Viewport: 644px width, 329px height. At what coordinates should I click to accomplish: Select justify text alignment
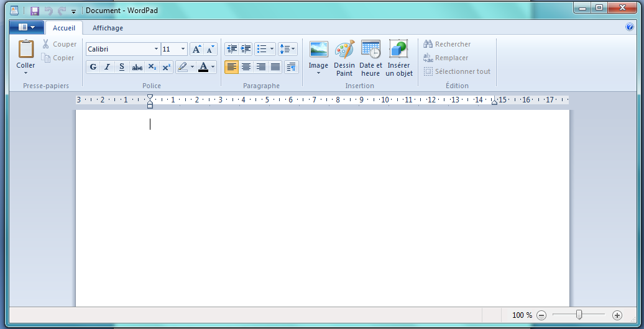[x=275, y=67]
